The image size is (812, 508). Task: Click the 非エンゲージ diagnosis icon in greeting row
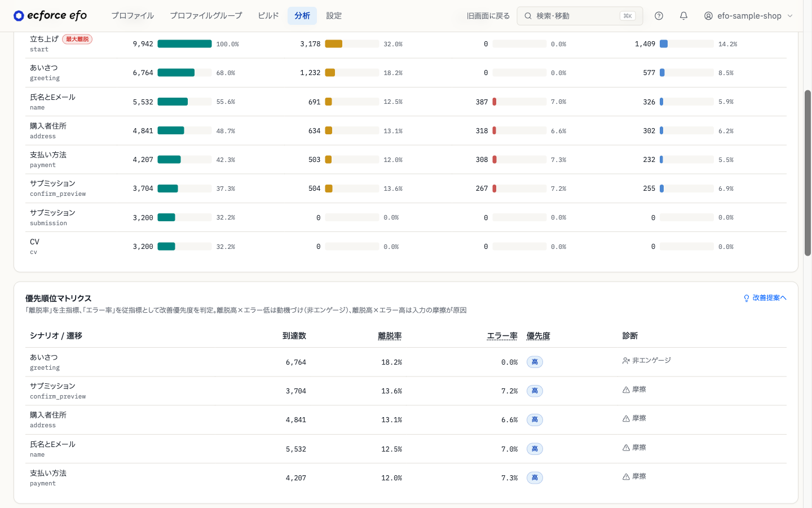click(626, 361)
